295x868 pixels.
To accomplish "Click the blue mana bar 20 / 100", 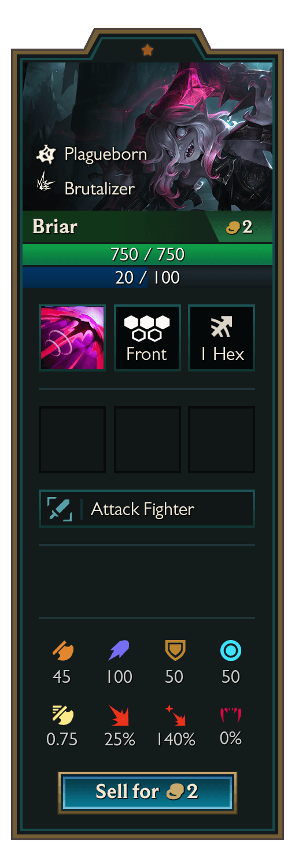I will point(147,277).
